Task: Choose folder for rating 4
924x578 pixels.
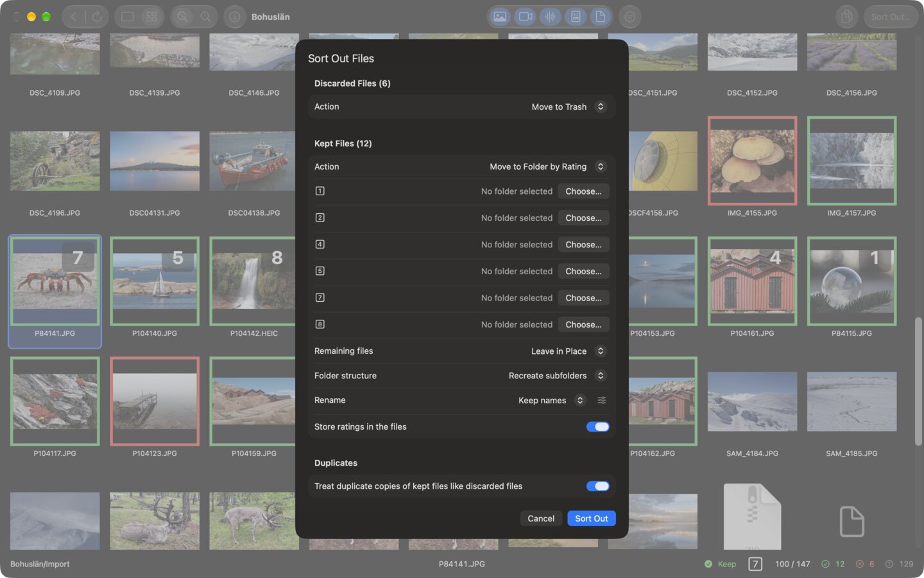Action: coord(583,245)
